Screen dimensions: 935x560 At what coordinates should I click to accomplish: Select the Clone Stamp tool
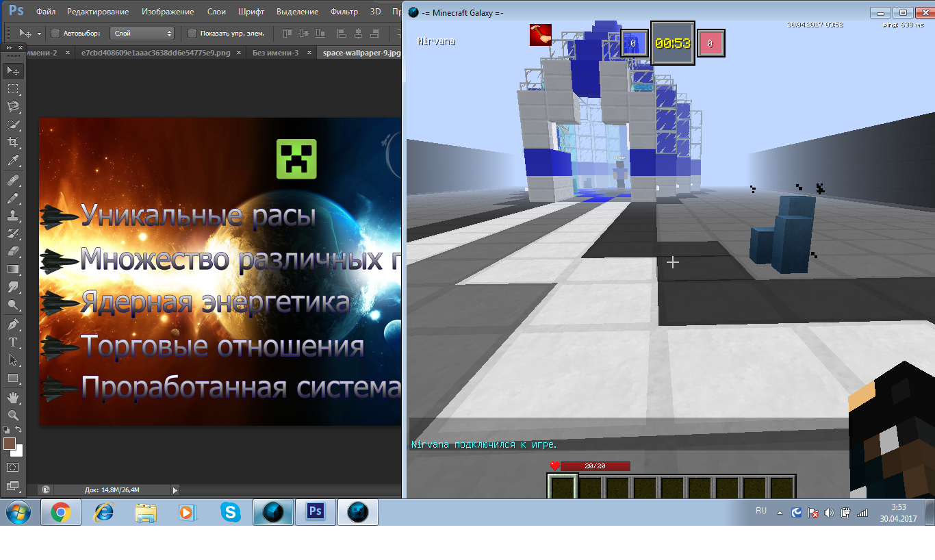tap(13, 216)
